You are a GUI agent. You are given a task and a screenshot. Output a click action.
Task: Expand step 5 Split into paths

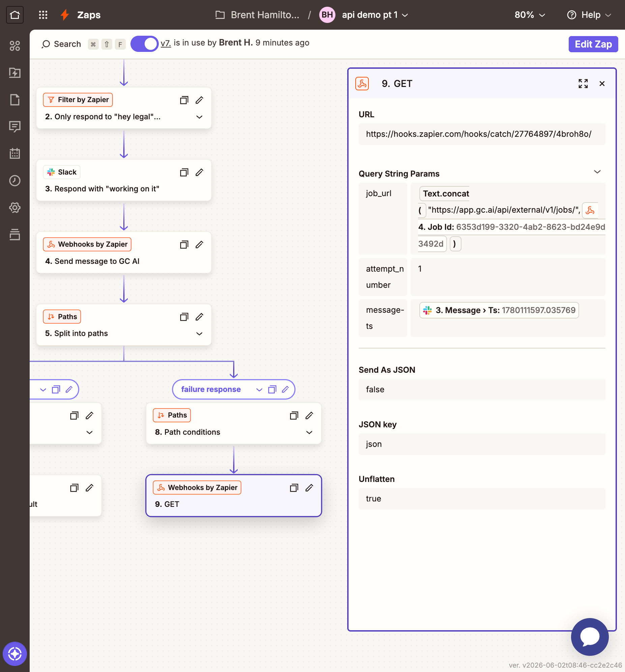(x=200, y=334)
